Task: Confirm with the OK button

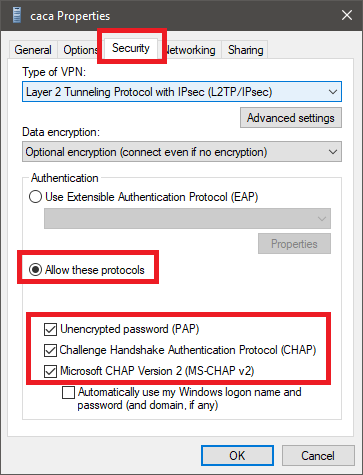Action: click(237, 455)
